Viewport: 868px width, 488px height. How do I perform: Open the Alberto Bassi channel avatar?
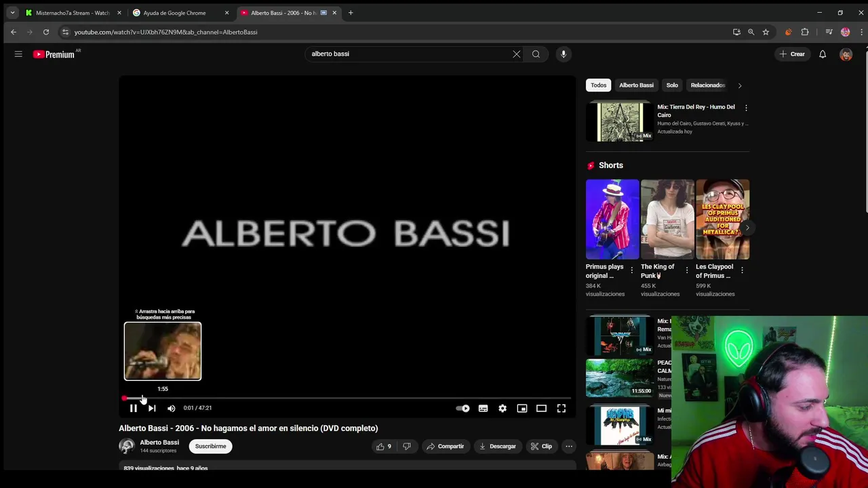[x=127, y=446]
